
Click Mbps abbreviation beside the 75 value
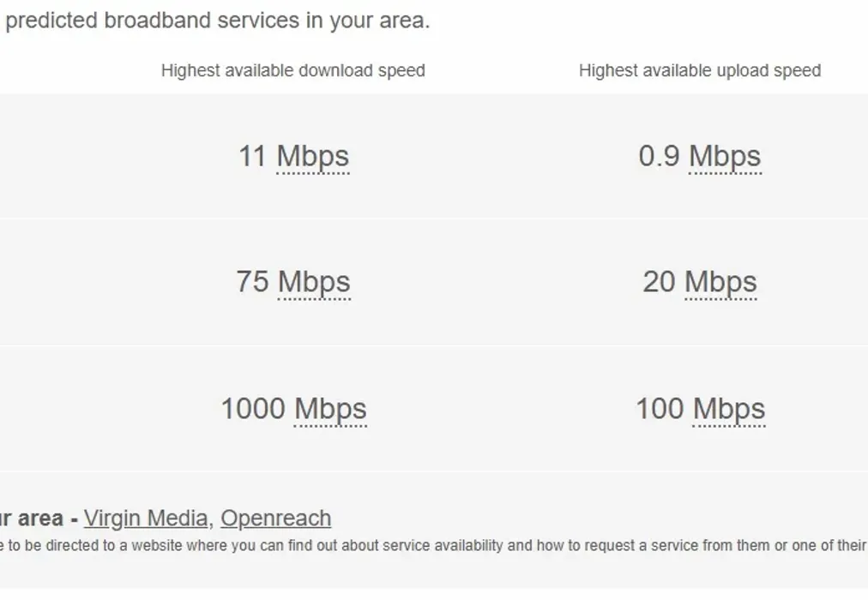point(314,283)
